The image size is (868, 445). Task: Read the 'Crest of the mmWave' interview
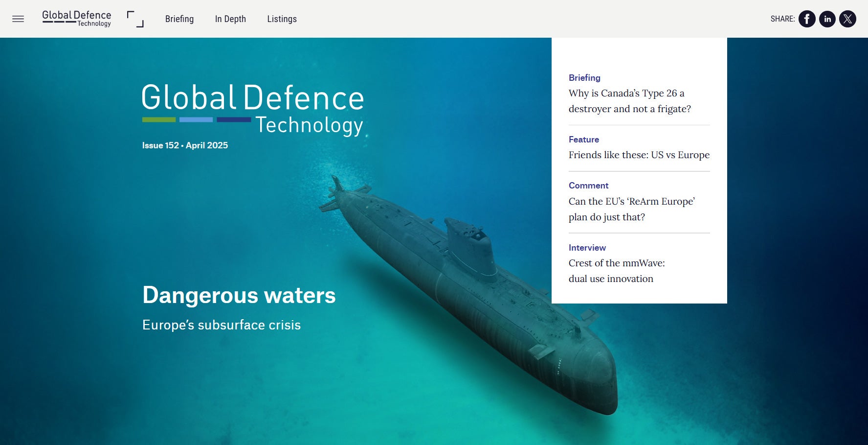click(616, 271)
